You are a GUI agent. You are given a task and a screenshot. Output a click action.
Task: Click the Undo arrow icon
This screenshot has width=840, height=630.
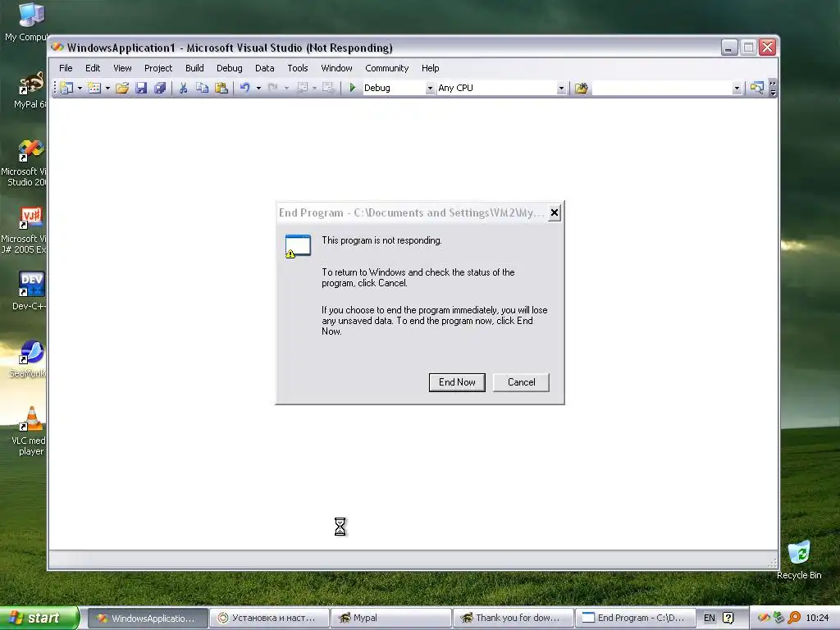click(x=244, y=88)
